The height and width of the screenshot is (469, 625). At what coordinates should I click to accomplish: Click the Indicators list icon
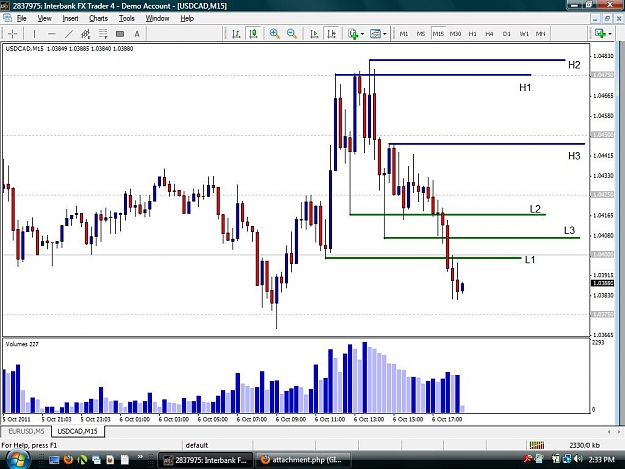pos(353,34)
